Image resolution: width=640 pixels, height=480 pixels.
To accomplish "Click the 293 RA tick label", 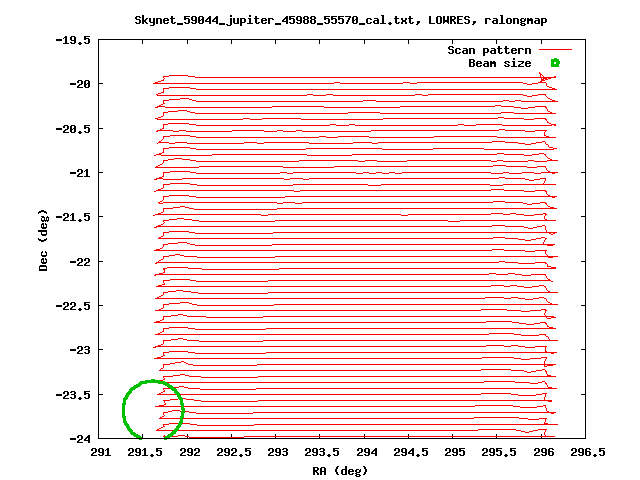I will coord(278,452).
